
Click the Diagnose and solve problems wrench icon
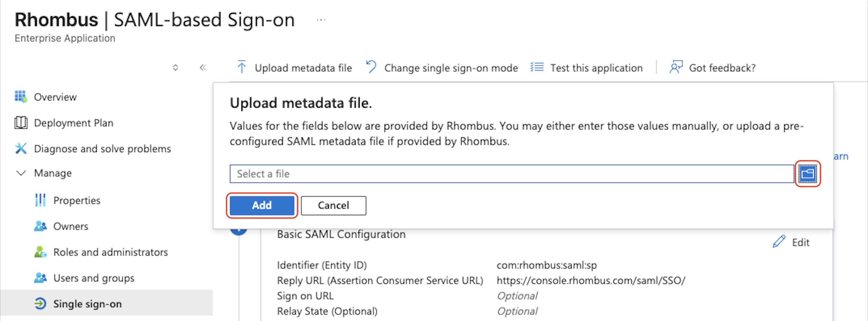[21, 148]
